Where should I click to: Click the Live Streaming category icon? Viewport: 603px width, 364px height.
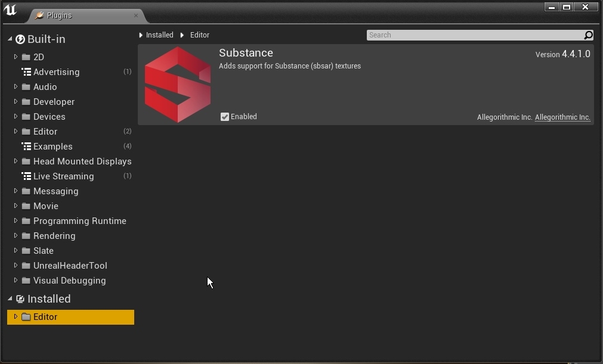click(x=26, y=176)
